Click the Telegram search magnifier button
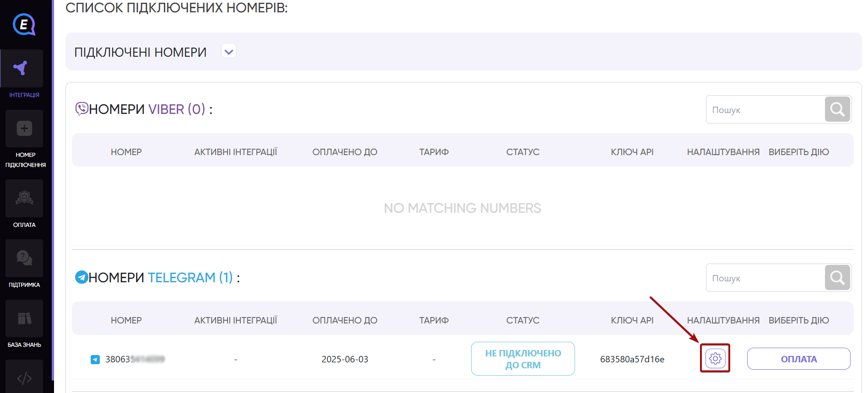This screenshot has width=868, height=393. (x=837, y=278)
